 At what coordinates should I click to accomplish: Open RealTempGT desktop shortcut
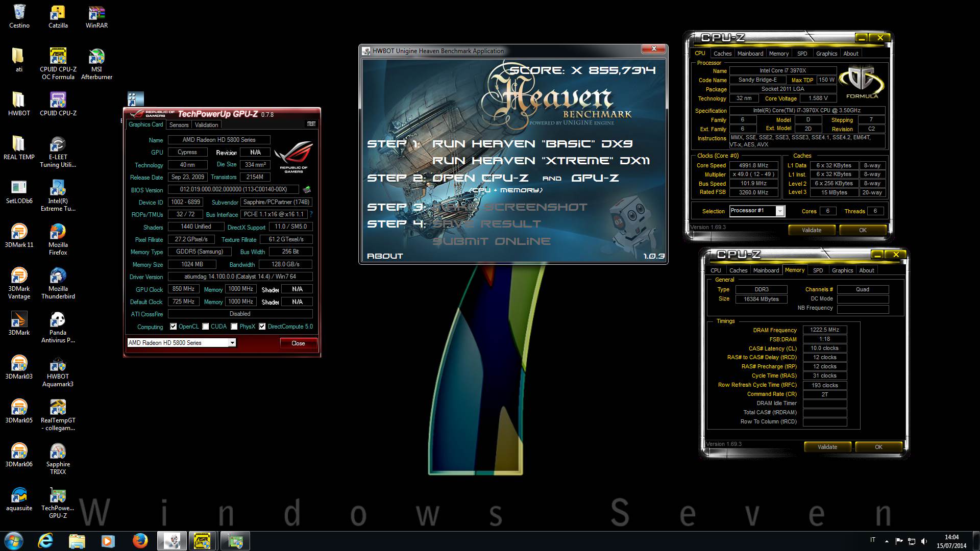coord(58,415)
